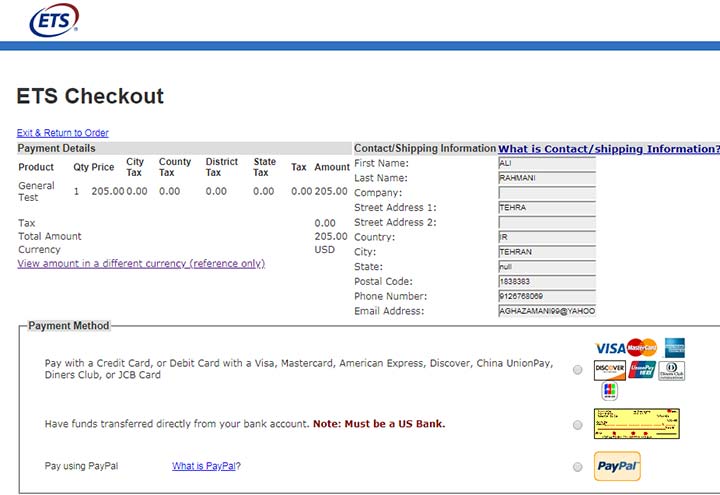Click the ETS logo
The image size is (720, 495).
click(54, 20)
